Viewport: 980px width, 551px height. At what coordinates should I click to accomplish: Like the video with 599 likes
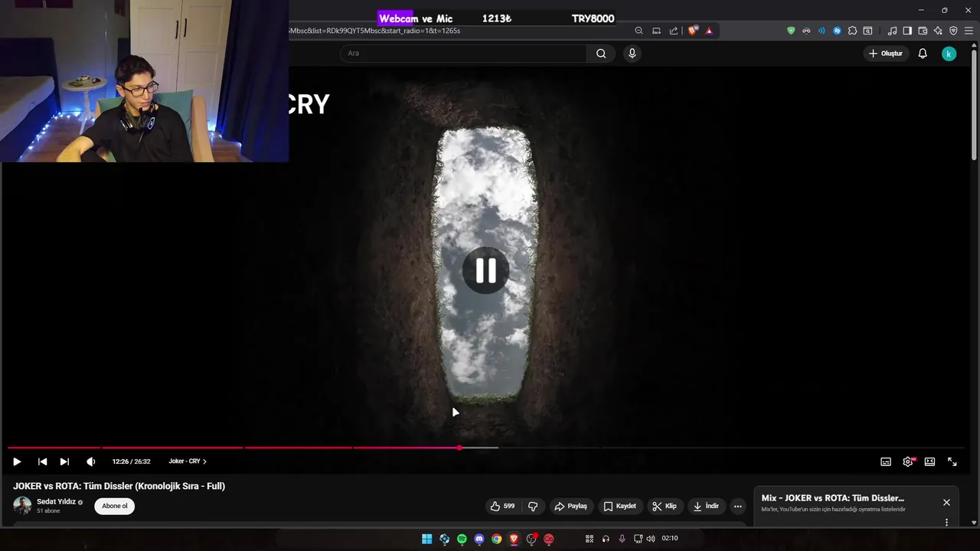[x=502, y=506]
